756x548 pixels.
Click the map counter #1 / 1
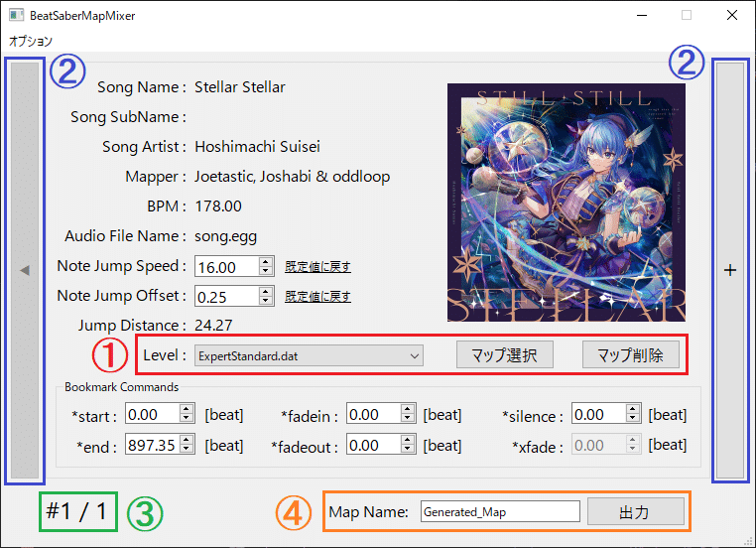tap(76, 511)
